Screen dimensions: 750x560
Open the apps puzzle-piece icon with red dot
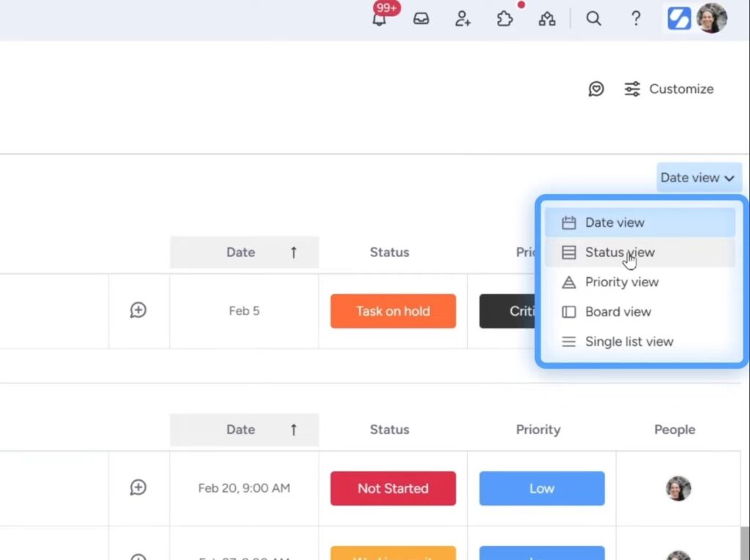(505, 18)
